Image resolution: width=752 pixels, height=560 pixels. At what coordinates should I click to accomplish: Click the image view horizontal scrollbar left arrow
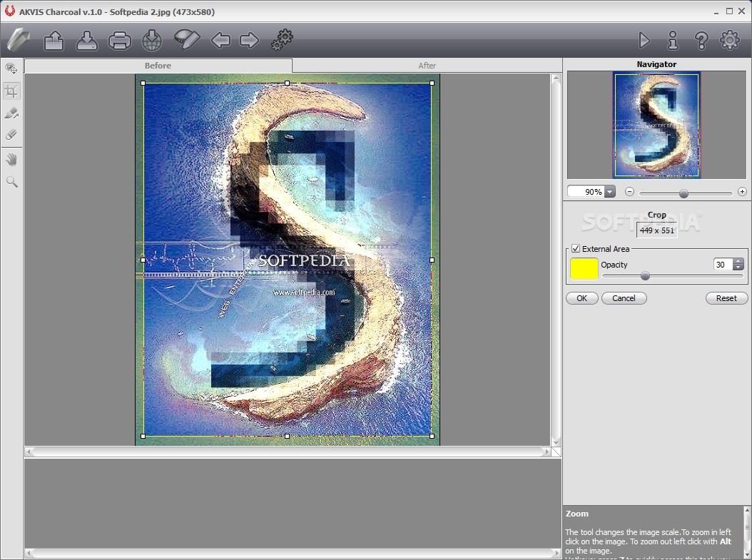click(x=29, y=452)
